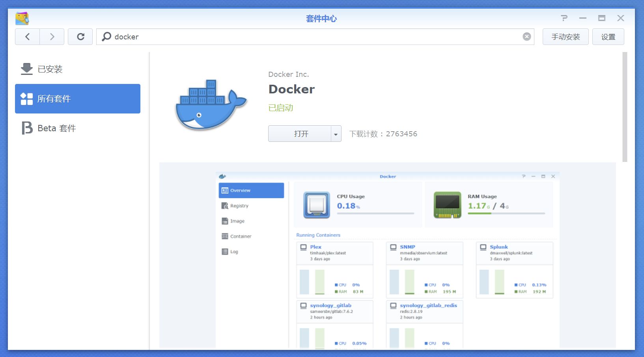Clear the docker search text
The image size is (644, 357).
tap(526, 37)
